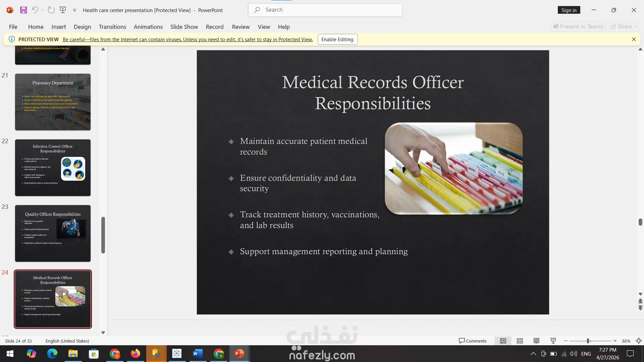
Task: Switch to Reading View
Action: point(537,341)
